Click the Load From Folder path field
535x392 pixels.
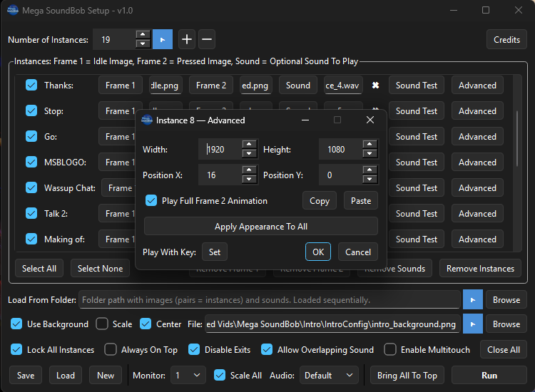[x=270, y=300]
